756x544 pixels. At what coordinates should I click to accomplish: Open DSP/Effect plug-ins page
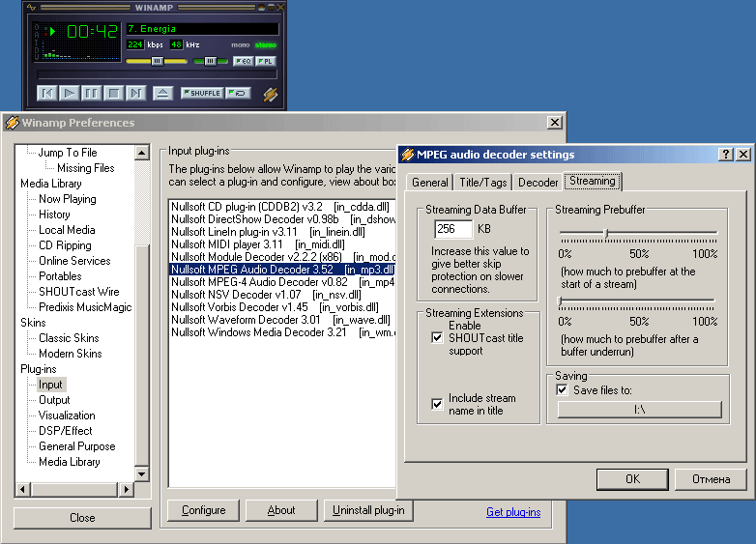click(66, 431)
